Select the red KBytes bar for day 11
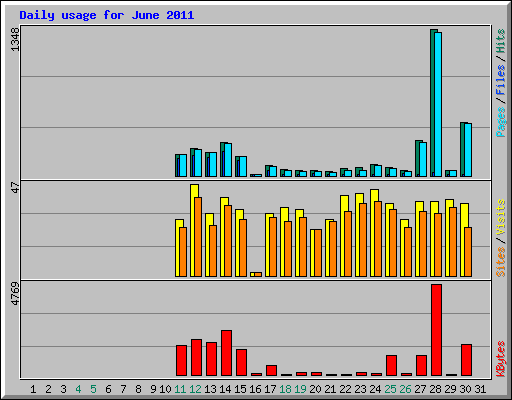This screenshot has width=512, height=400. pyautogui.click(x=181, y=360)
